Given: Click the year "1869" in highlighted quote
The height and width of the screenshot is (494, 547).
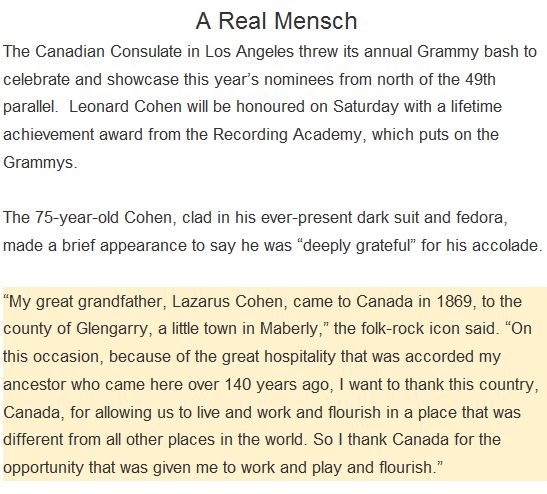Looking at the screenshot, I should [454, 301].
